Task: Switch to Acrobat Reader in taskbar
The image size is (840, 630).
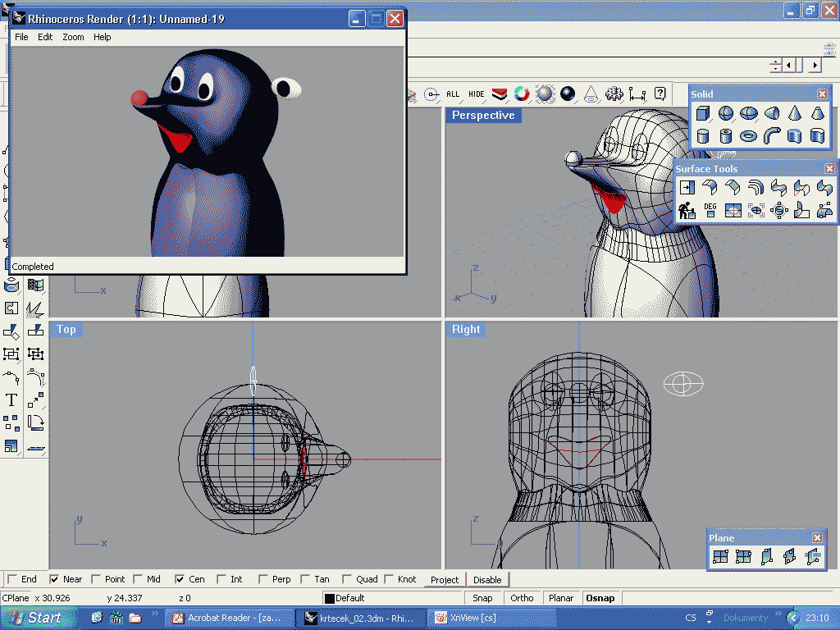Action: click(x=230, y=619)
